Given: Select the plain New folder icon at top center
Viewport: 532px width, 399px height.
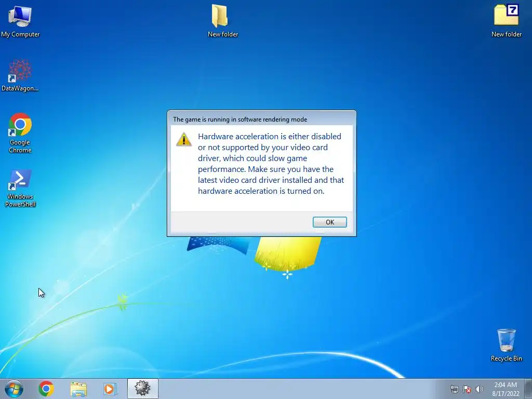Looking at the screenshot, I should pyautogui.click(x=222, y=21).
